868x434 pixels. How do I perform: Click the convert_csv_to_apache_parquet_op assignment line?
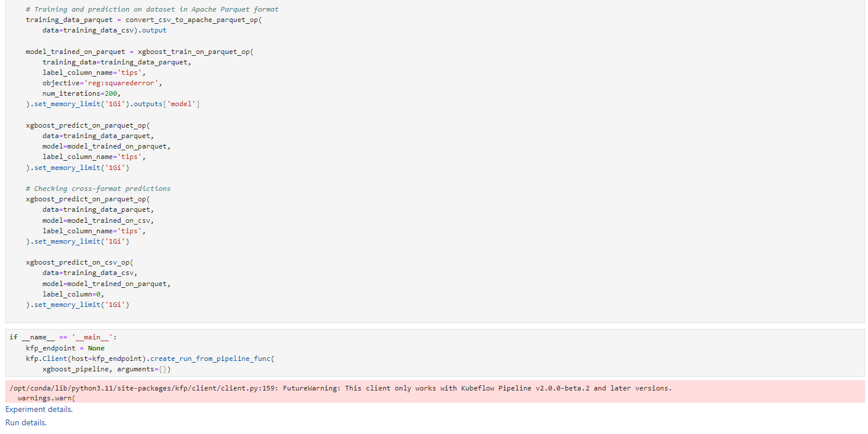coord(144,20)
